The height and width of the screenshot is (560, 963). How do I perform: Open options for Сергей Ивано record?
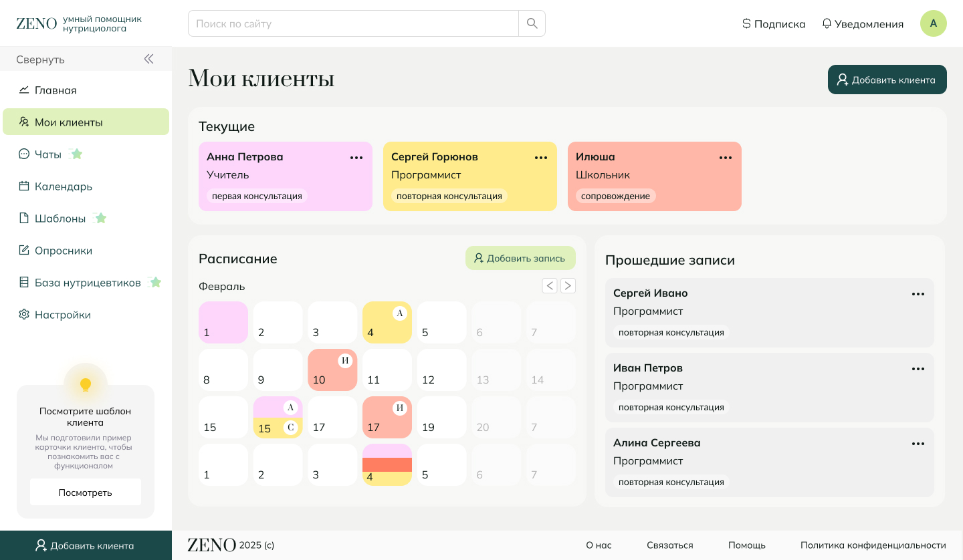[918, 294]
